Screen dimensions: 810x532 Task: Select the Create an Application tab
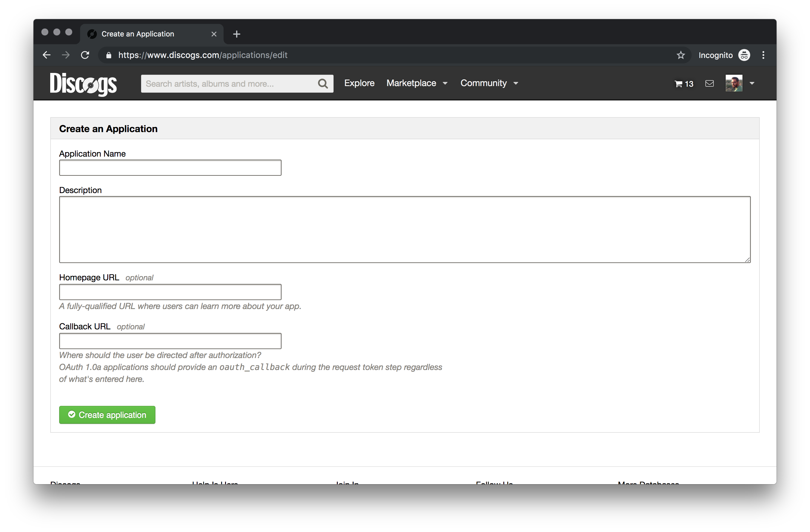(x=137, y=34)
